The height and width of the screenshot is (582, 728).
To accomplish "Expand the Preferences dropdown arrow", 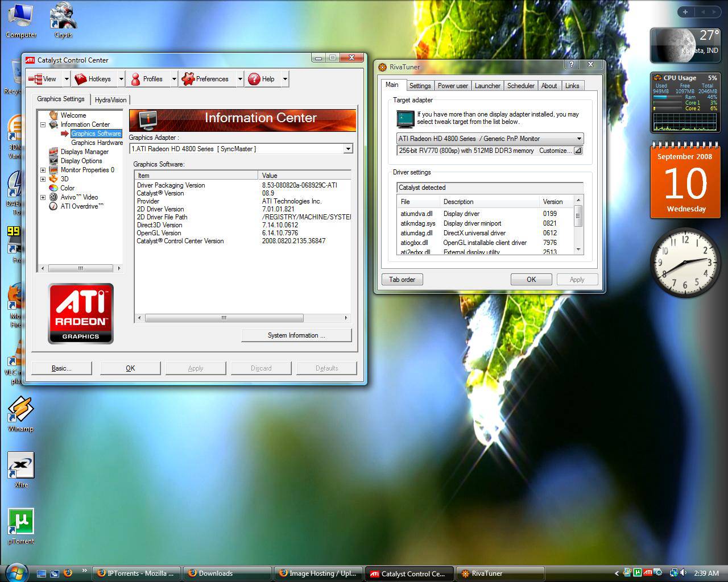I will (x=240, y=79).
